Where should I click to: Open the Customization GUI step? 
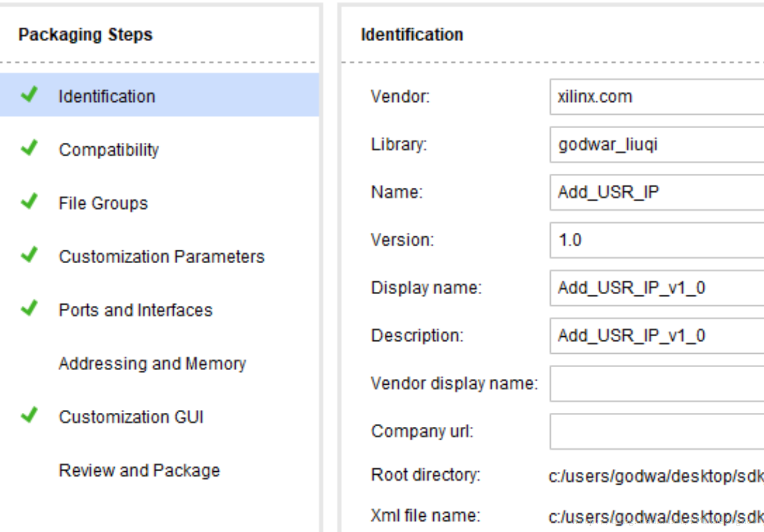[x=131, y=417]
